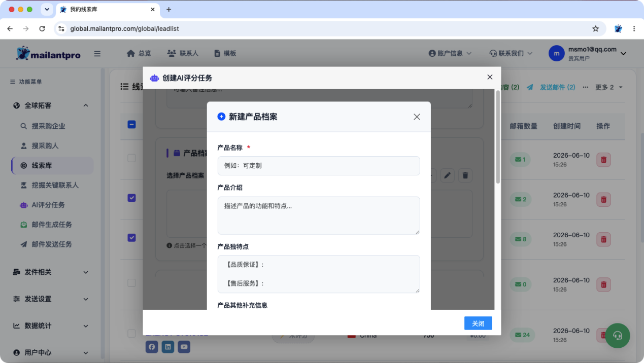
Task: Delete the row with 8 mailboxes
Action: point(603,239)
